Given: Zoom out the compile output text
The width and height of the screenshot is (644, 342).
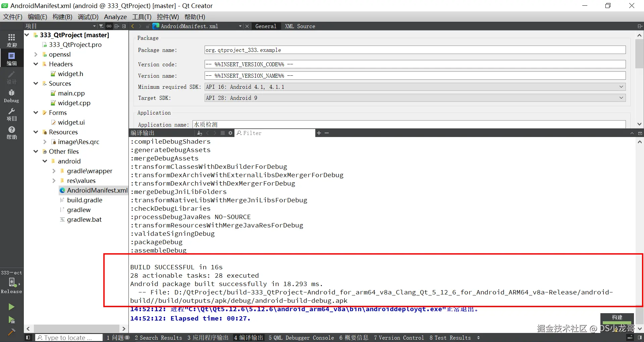Looking at the screenshot, I should pyautogui.click(x=327, y=133).
